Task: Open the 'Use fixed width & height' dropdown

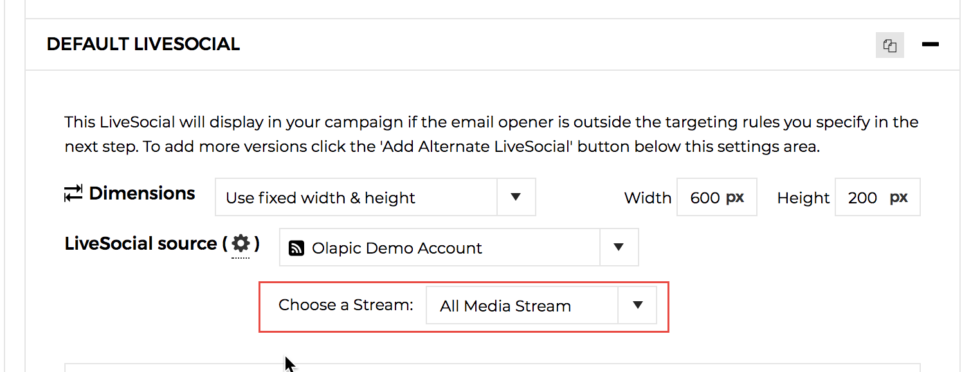Action: (356, 198)
